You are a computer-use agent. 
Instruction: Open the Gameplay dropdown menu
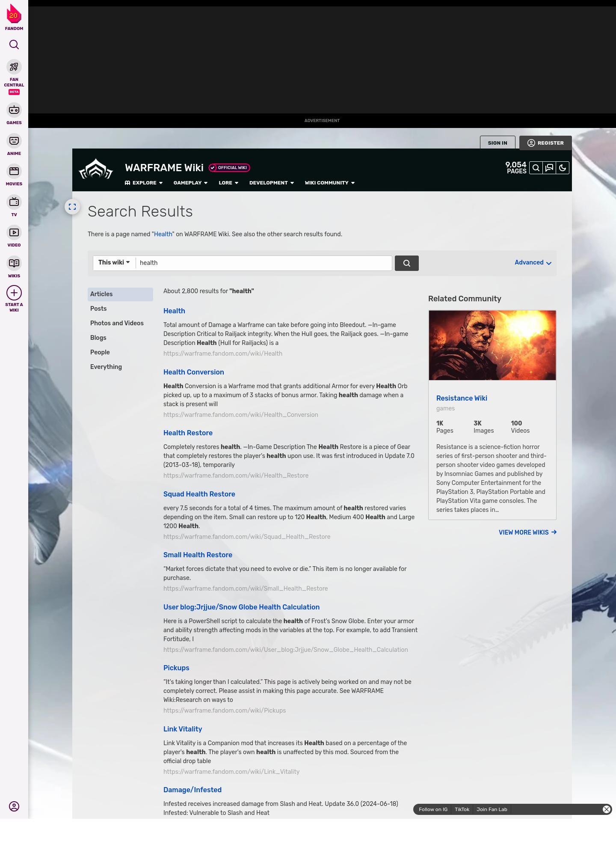tap(190, 183)
